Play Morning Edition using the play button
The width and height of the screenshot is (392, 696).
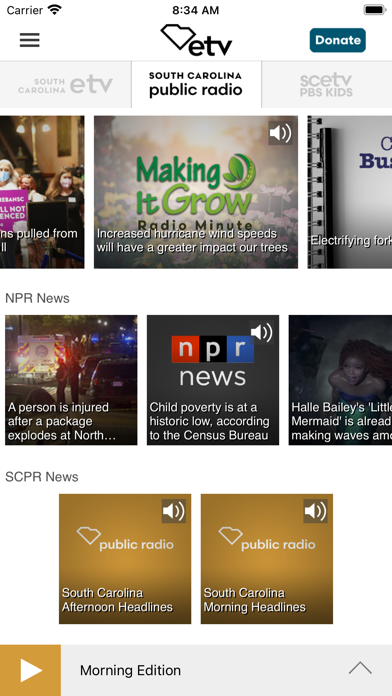tap(31, 670)
